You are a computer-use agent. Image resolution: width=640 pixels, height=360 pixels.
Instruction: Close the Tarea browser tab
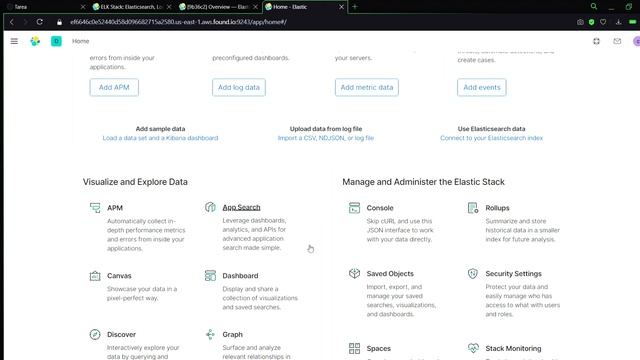point(83,7)
